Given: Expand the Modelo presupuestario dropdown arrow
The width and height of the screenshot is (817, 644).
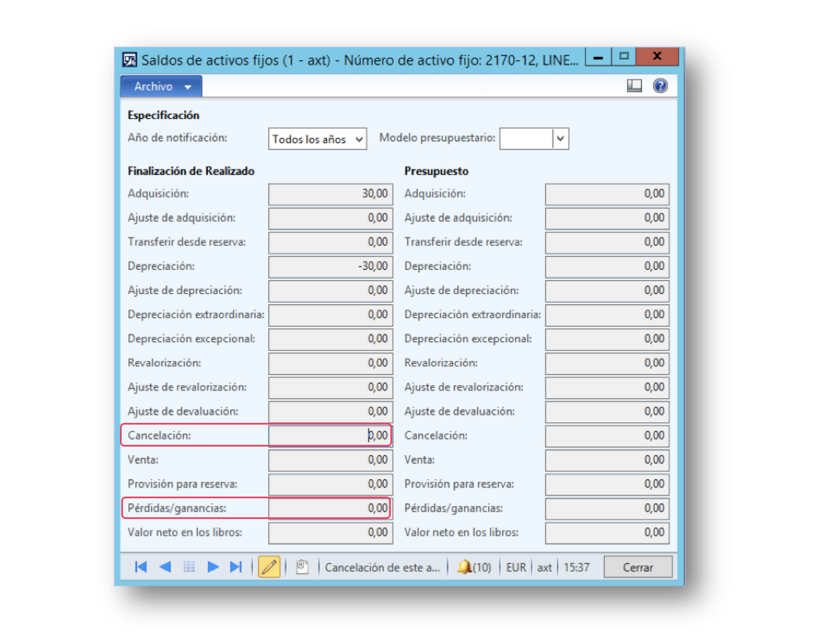Looking at the screenshot, I should click(x=560, y=139).
